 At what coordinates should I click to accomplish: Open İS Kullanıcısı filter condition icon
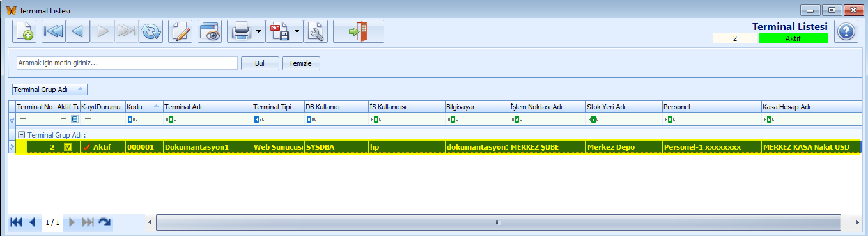(x=376, y=119)
